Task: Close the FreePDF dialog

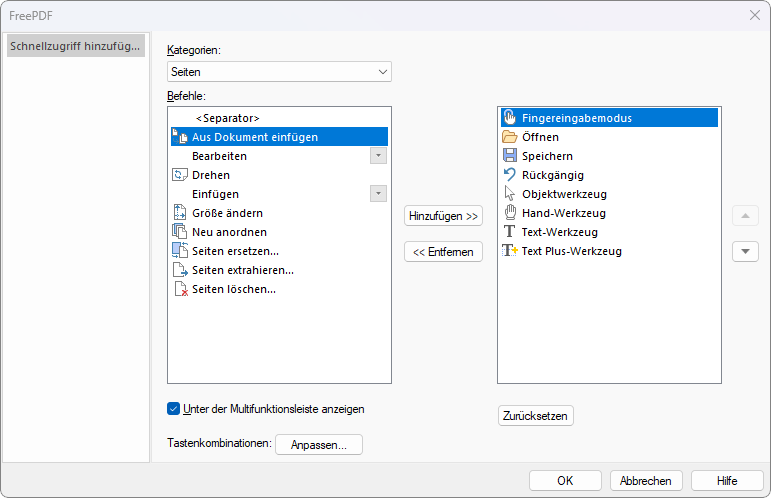Action: (755, 15)
